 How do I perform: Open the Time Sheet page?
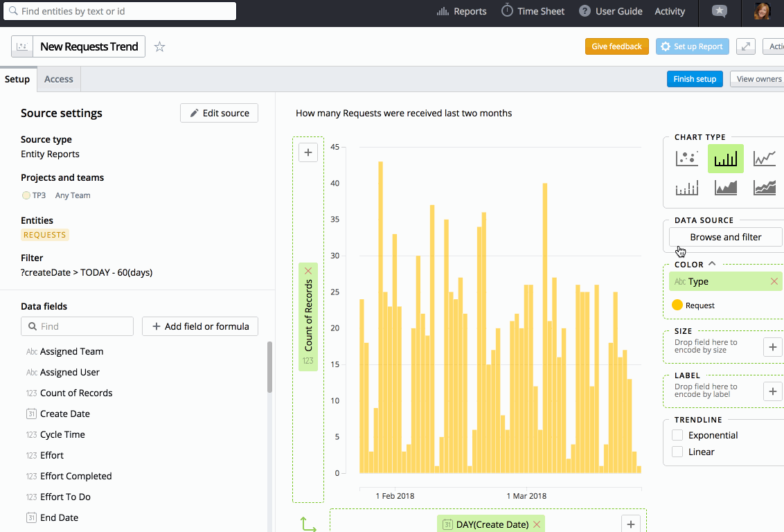[x=533, y=11]
